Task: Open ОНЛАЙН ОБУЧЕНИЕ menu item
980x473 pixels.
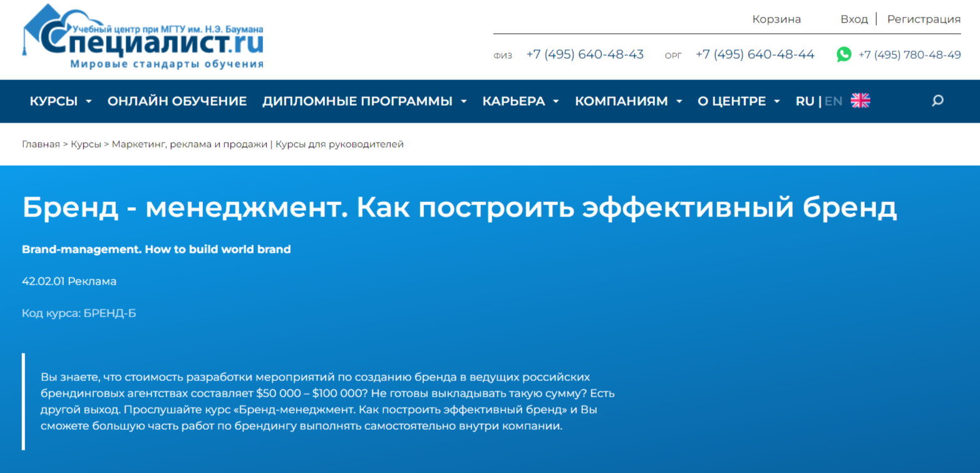Action: point(177,101)
